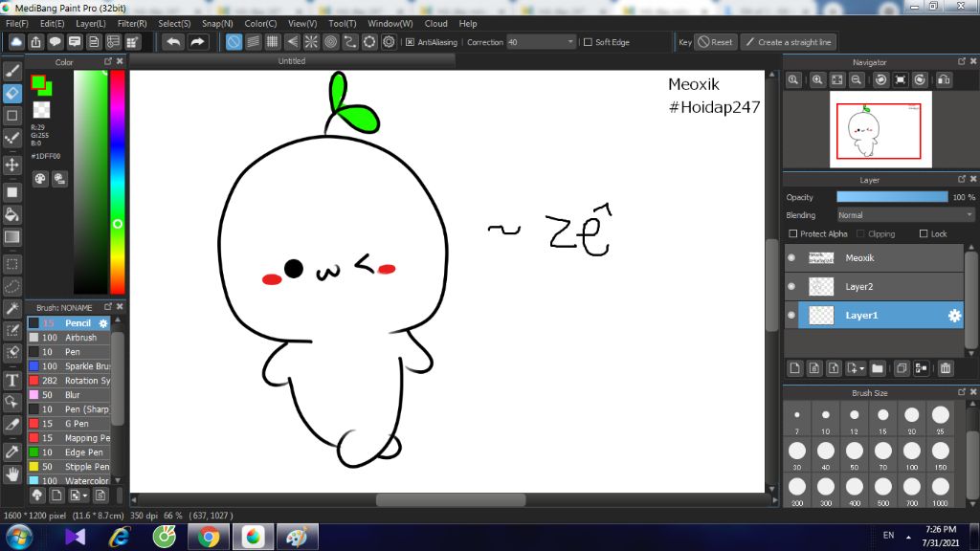This screenshot has height=551, width=980.
Task: Select the Watercolor brush
Action: 69,480
